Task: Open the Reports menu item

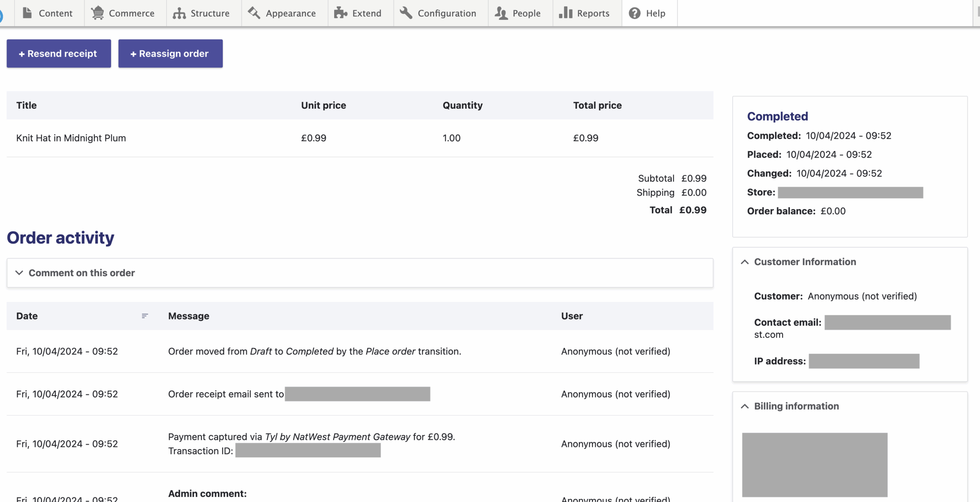Action: pyautogui.click(x=593, y=13)
